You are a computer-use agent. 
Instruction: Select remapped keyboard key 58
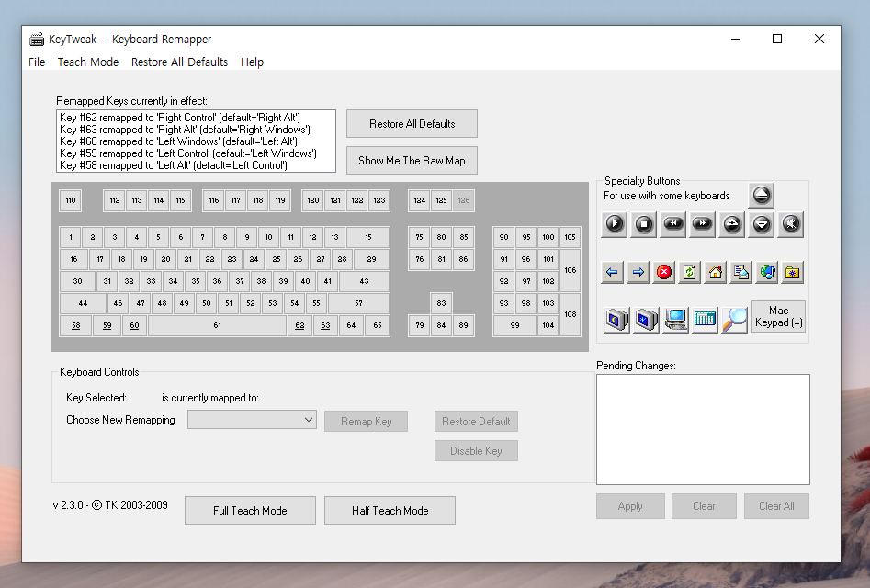click(x=75, y=325)
